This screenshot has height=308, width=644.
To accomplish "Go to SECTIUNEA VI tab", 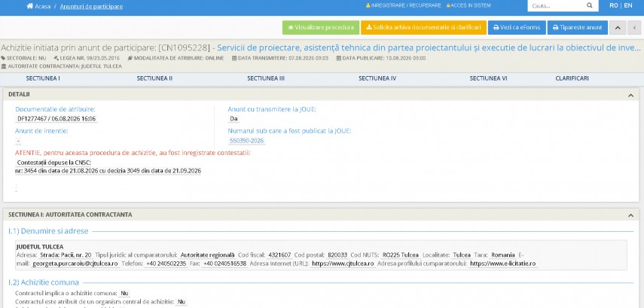I will click(488, 78).
